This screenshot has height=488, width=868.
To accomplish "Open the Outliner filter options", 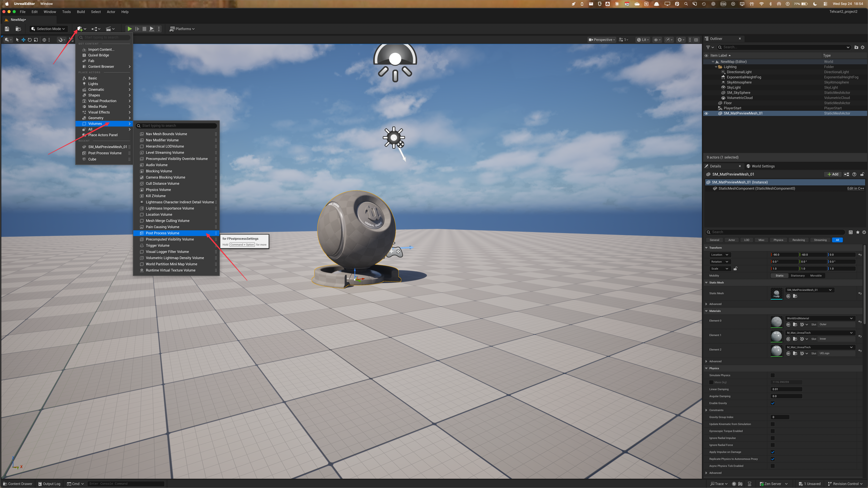I will click(x=710, y=48).
